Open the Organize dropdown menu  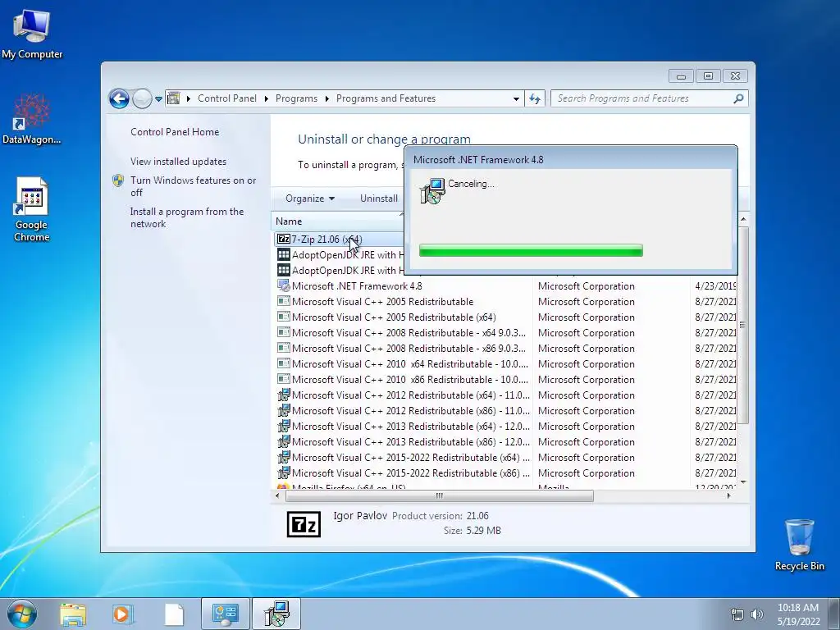point(310,199)
